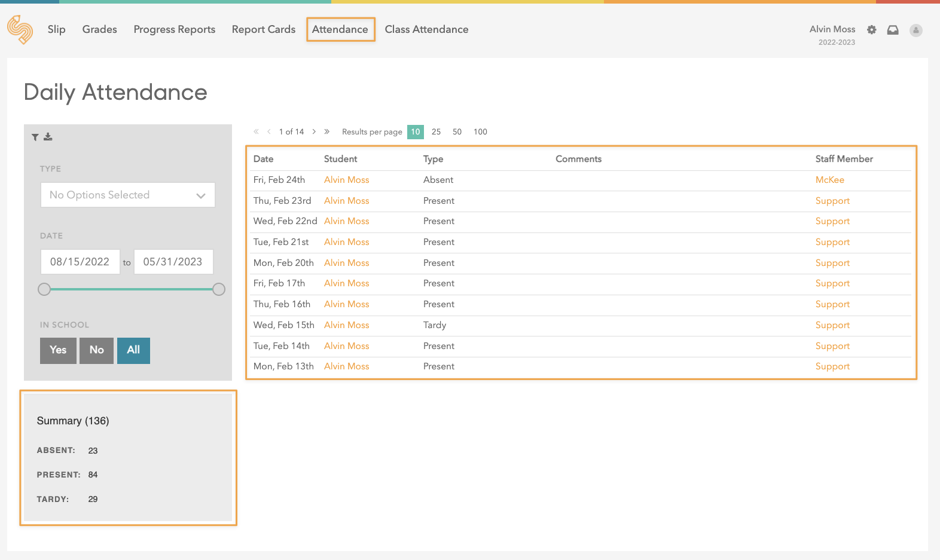Select Yes under In School
The height and width of the screenshot is (560, 940).
pos(58,350)
